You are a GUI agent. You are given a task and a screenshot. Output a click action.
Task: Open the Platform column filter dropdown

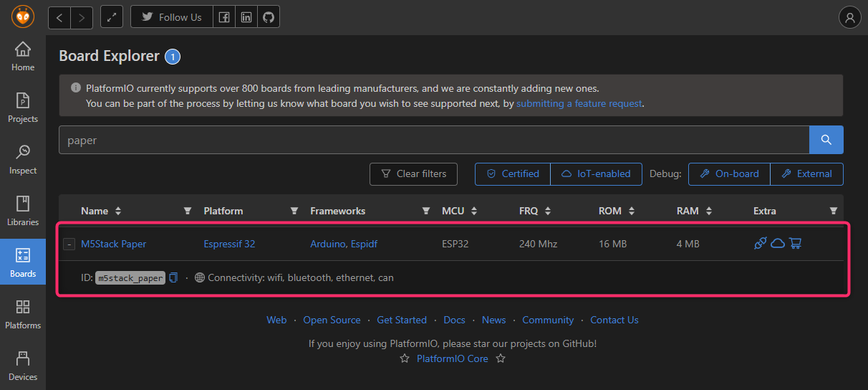click(294, 211)
